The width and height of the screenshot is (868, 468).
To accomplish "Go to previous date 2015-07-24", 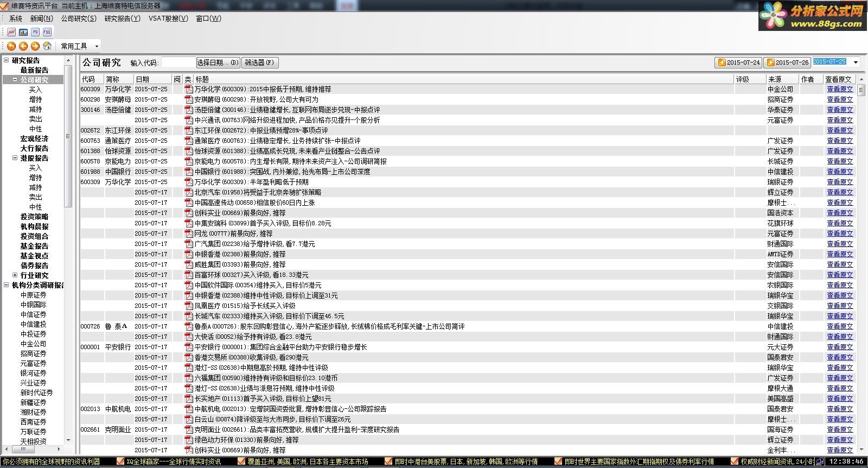I will click(x=738, y=62).
